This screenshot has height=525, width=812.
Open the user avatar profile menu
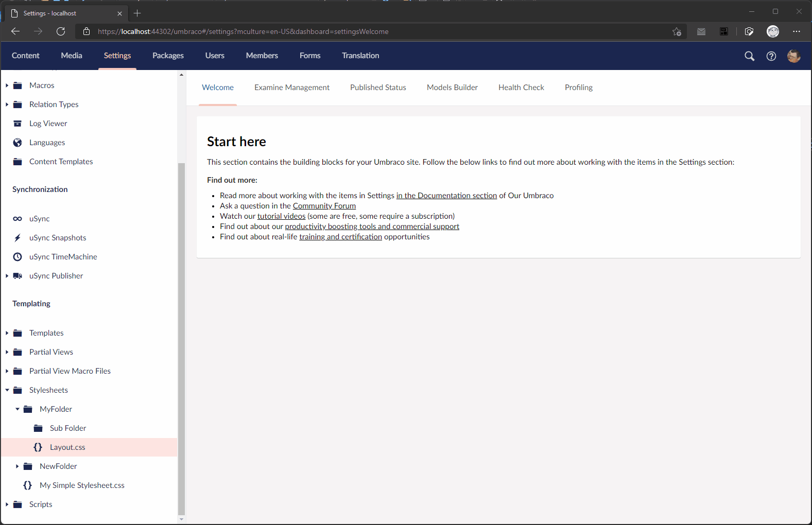point(793,56)
